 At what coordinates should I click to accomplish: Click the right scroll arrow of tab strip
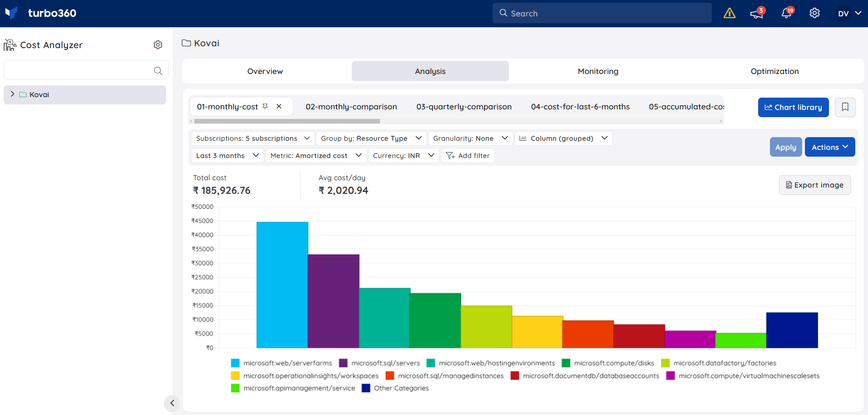tap(721, 121)
